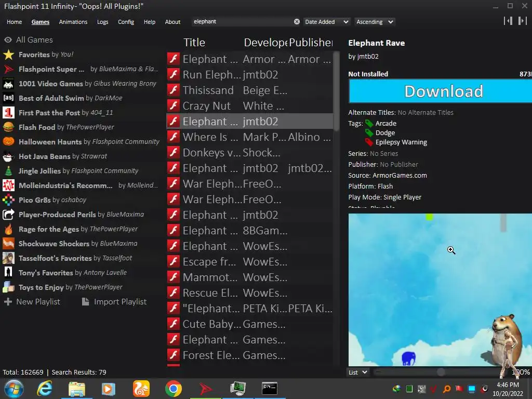Image resolution: width=532 pixels, height=399 pixels.
Task: Go to the Home tab
Action: (x=14, y=22)
